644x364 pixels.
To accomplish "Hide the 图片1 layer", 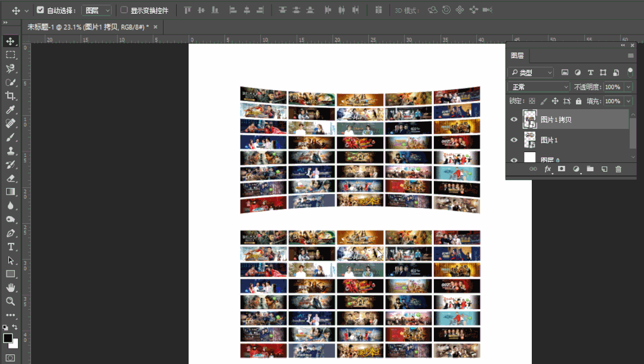I will (x=514, y=140).
